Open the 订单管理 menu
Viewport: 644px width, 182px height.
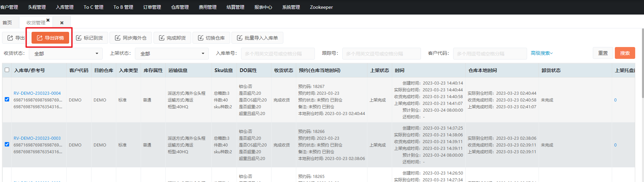(152, 7)
